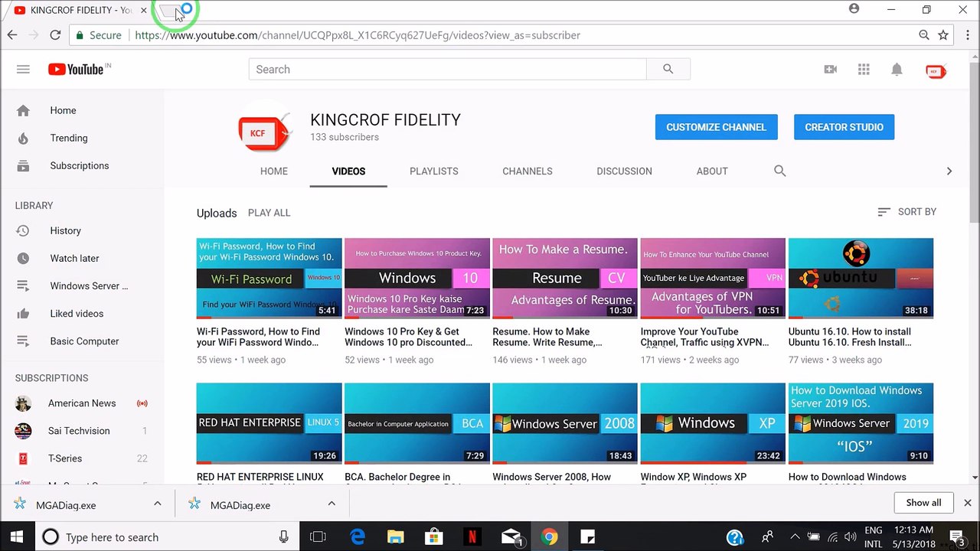The image size is (980, 551).
Task: Click the taskbar Cortana search box
Action: click(x=166, y=537)
